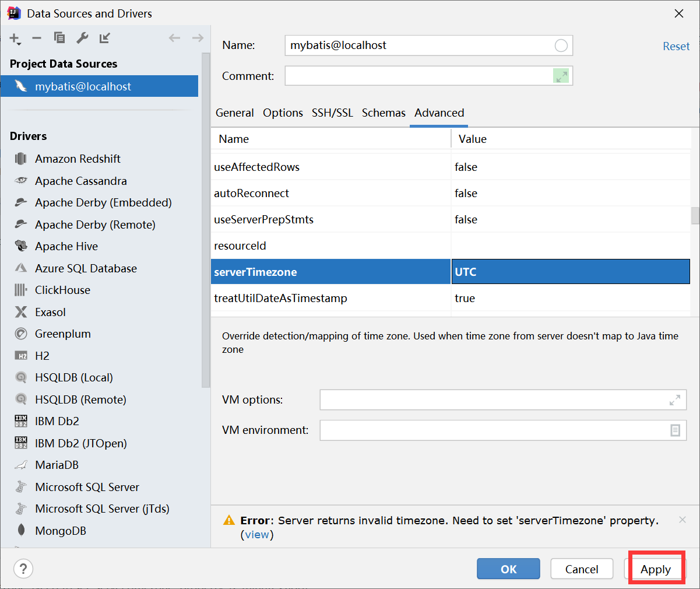The height and width of the screenshot is (589, 700).
Task: Select Microsoft SQL Server (jTds) driver
Action: (x=102, y=509)
